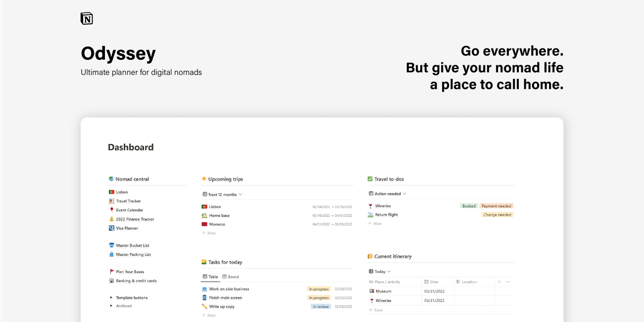Click the globe icon next to Nomad central

(x=111, y=179)
